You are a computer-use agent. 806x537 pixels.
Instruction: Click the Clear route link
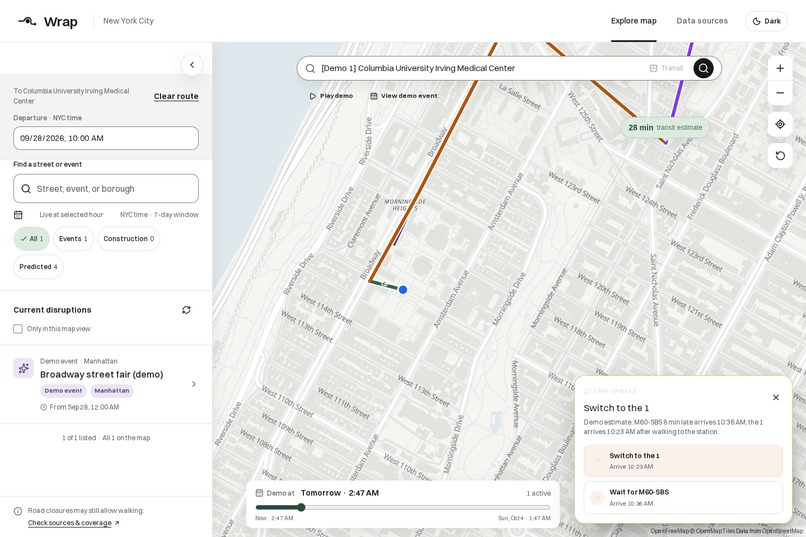click(176, 96)
